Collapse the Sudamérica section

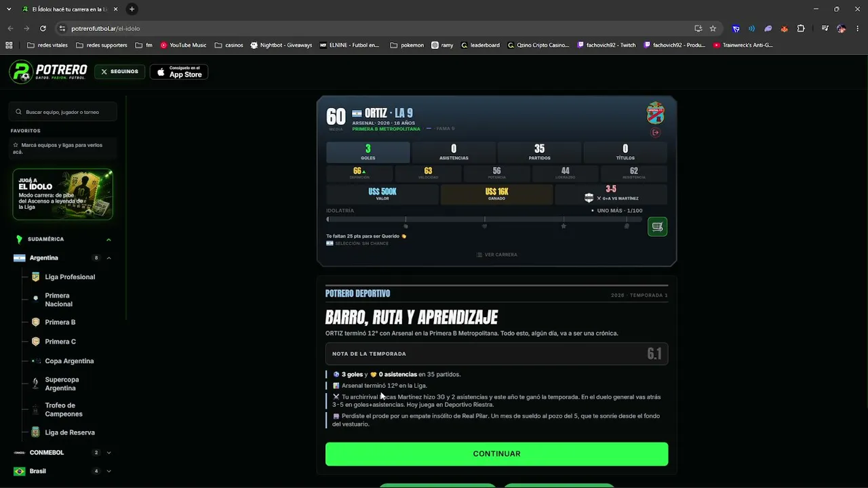108,239
